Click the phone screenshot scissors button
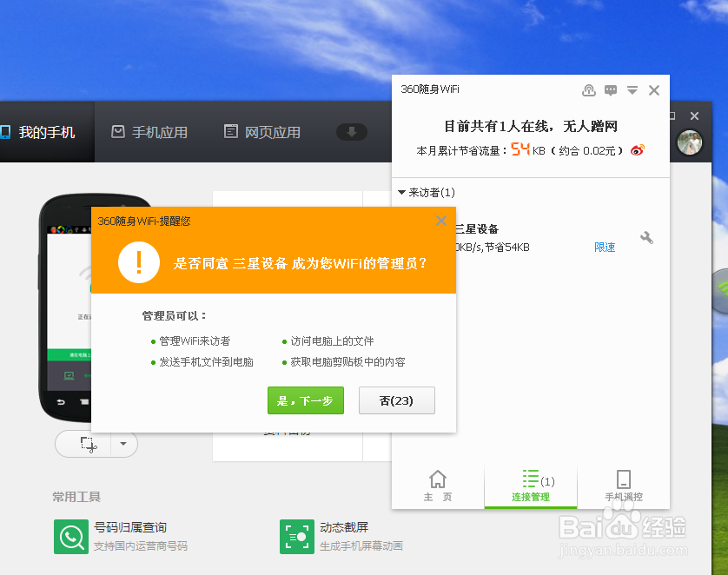728x575 pixels. tap(89, 444)
